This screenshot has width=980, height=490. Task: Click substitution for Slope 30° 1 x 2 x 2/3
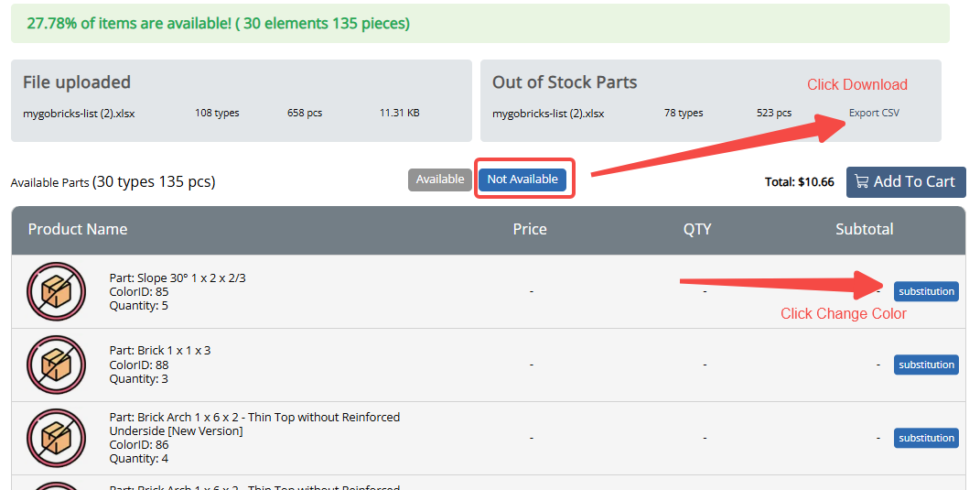926,291
